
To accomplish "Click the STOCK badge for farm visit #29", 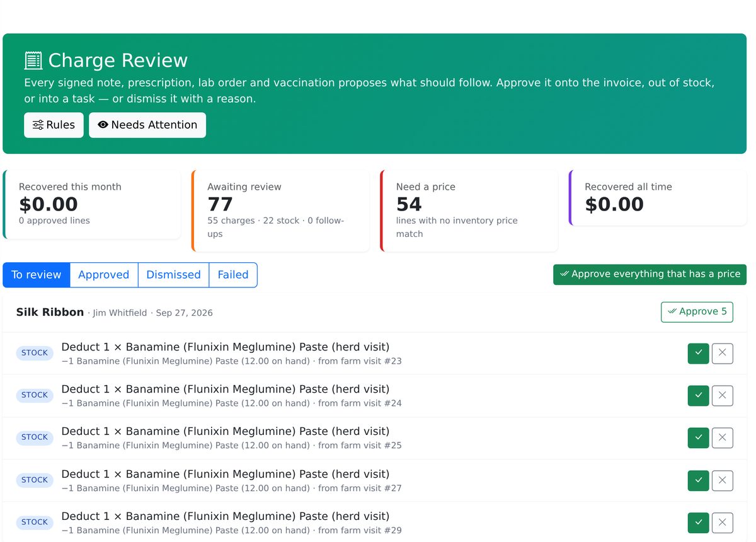I will click(35, 522).
